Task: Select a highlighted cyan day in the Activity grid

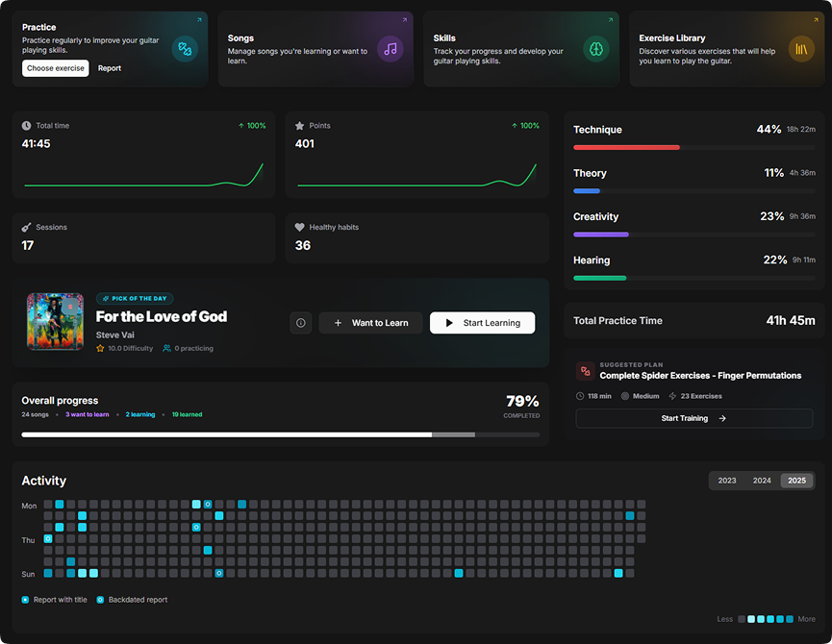Action: [x=59, y=504]
